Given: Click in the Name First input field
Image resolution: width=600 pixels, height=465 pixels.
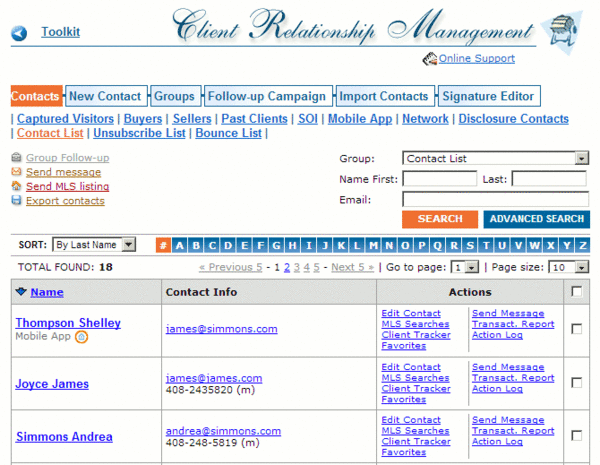Looking at the screenshot, I should [440, 179].
